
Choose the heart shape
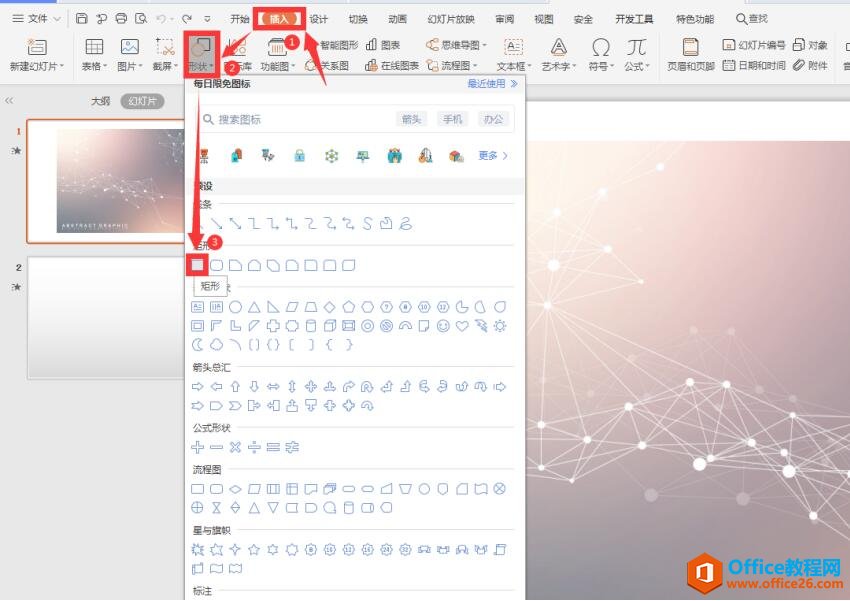click(462, 326)
